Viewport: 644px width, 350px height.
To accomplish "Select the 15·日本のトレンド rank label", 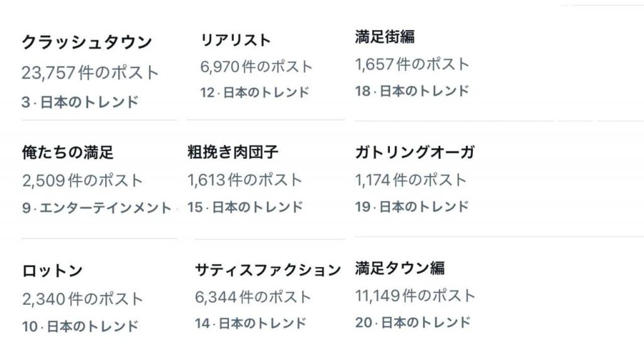I will [x=245, y=207].
